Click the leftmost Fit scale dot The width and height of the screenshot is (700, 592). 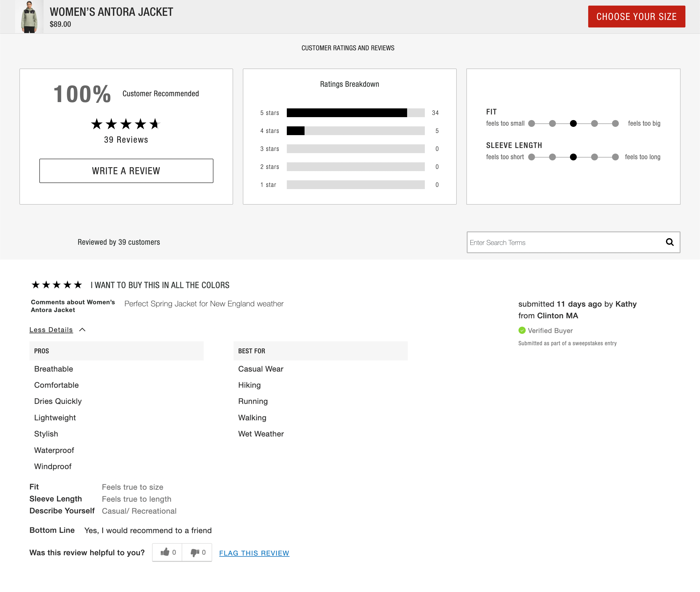click(532, 123)
